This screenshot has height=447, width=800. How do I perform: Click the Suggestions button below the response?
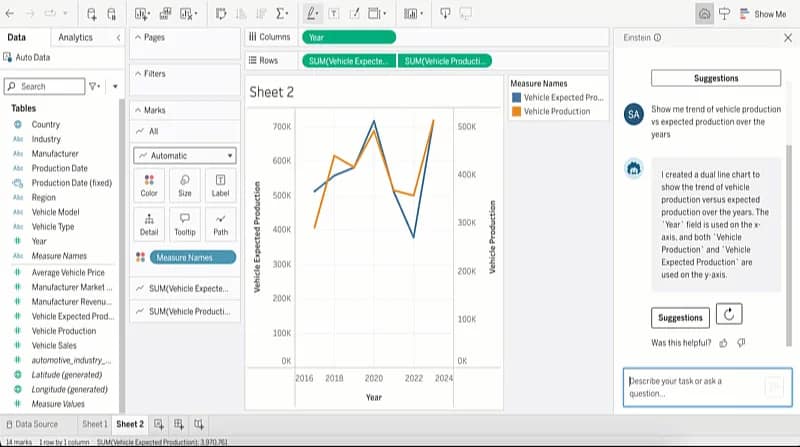[x=681, y=318]
